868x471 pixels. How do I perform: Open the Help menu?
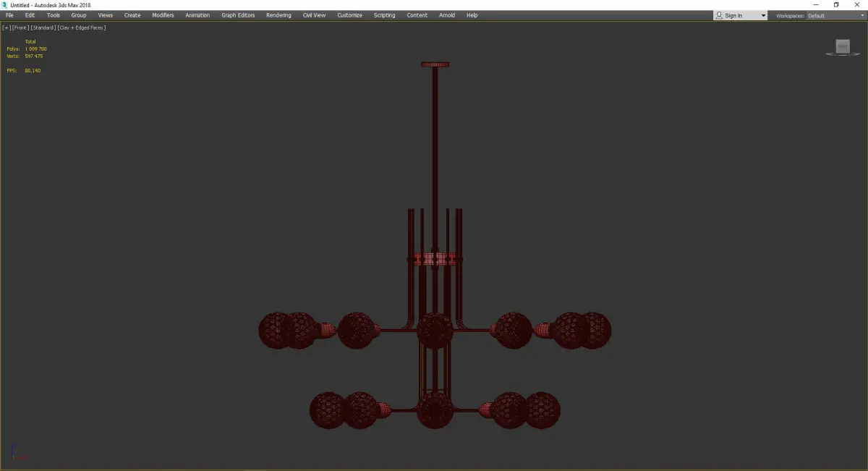pyautogui.click(x=472, y=15)
